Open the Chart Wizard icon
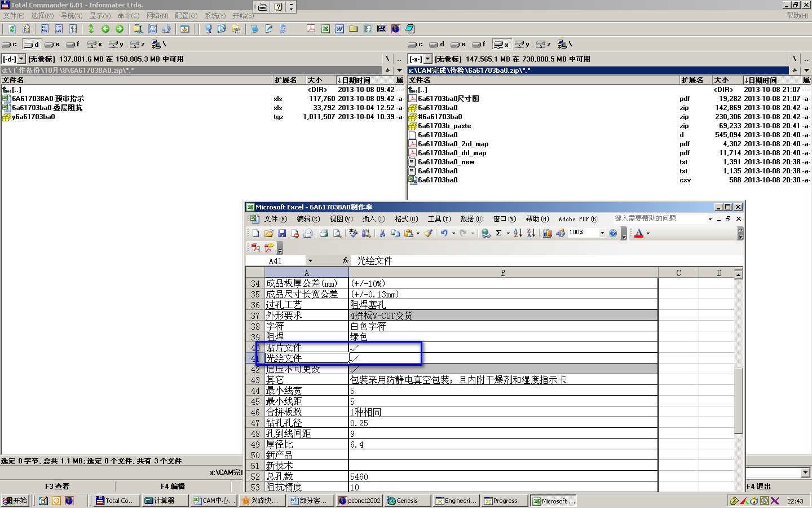Screen dimensions: 812x508 (547, 233)
